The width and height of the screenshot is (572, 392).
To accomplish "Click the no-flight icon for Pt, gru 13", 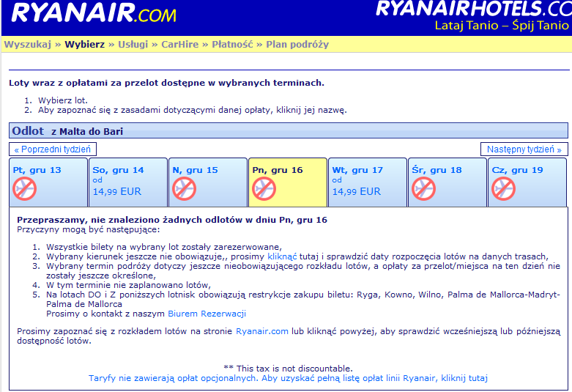I will pos(24,189).
